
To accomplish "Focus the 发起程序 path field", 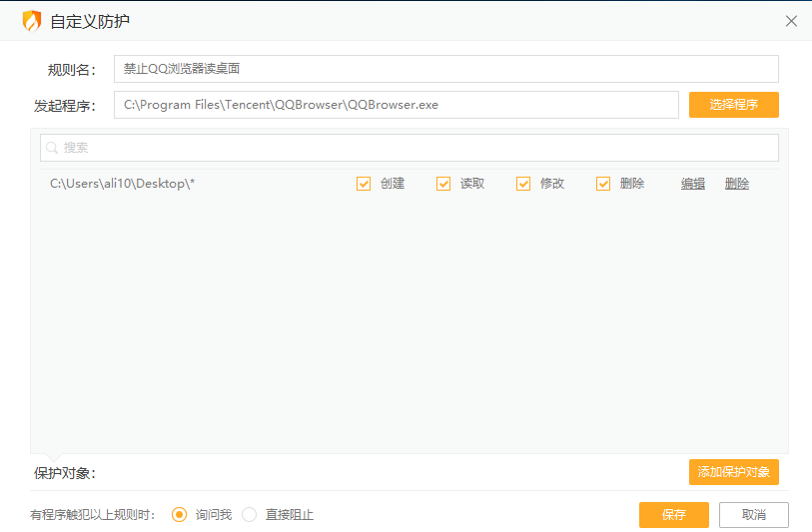I will point(397,105).
